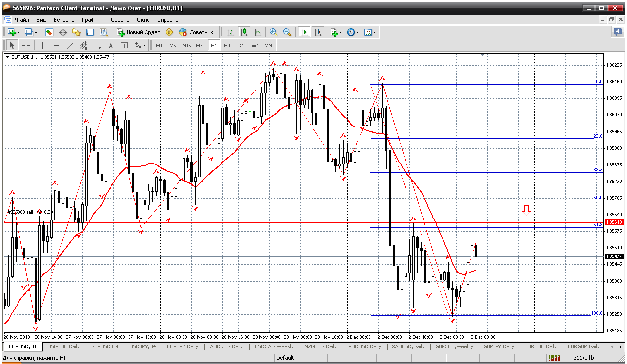Click the connection status bars indicator

click(x=554, y=358)
